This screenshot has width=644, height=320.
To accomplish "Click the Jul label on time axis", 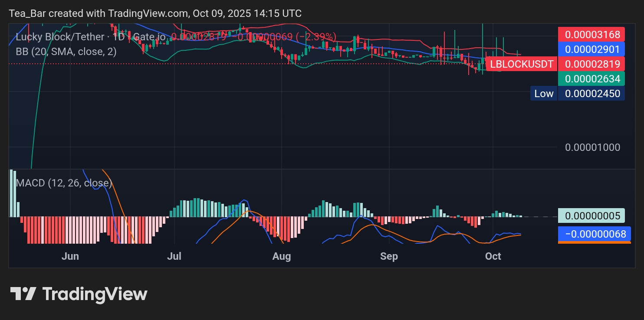I will [174, 256].
